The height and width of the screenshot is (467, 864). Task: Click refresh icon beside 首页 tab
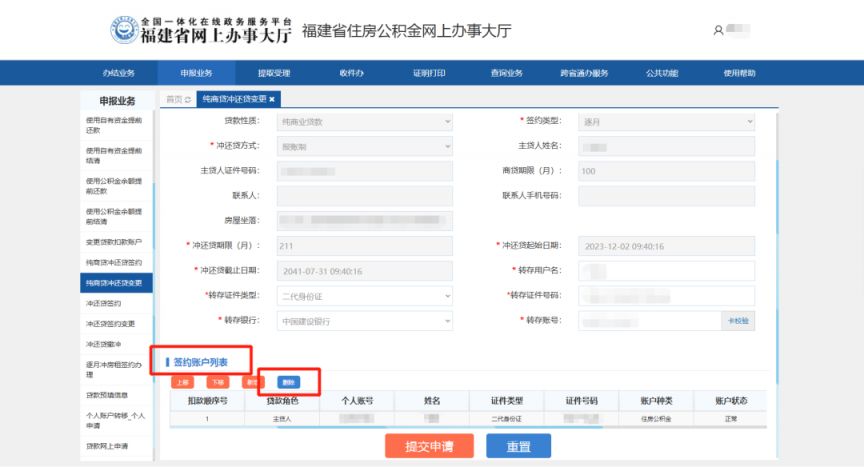188,100
